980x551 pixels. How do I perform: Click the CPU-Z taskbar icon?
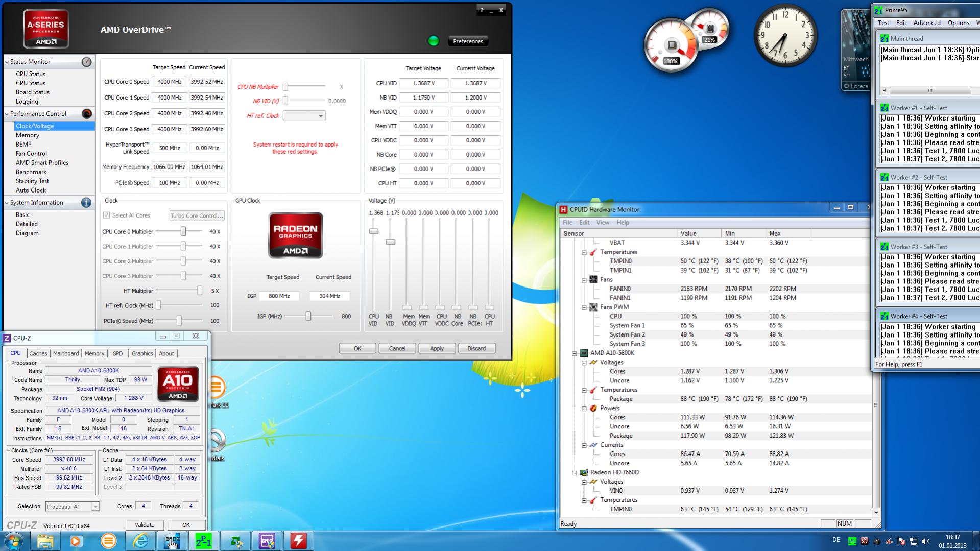click(267, 541)
